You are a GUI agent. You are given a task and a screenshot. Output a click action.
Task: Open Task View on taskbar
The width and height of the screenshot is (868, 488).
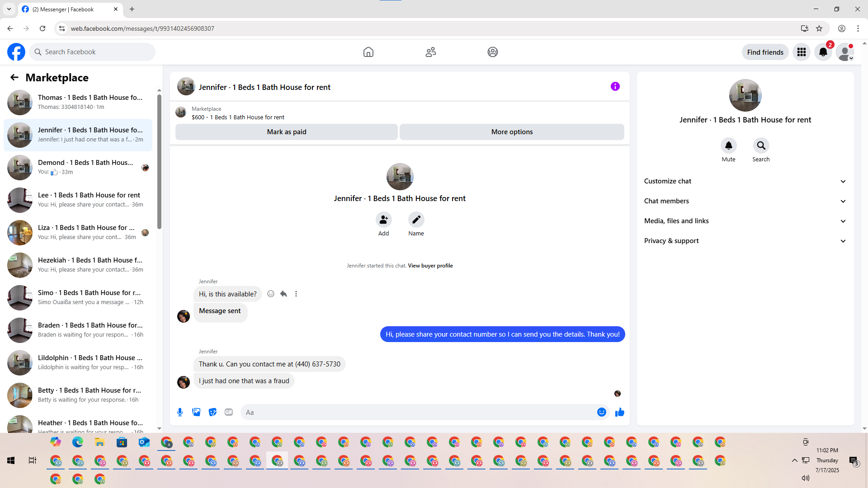click(x=33, y=460)
